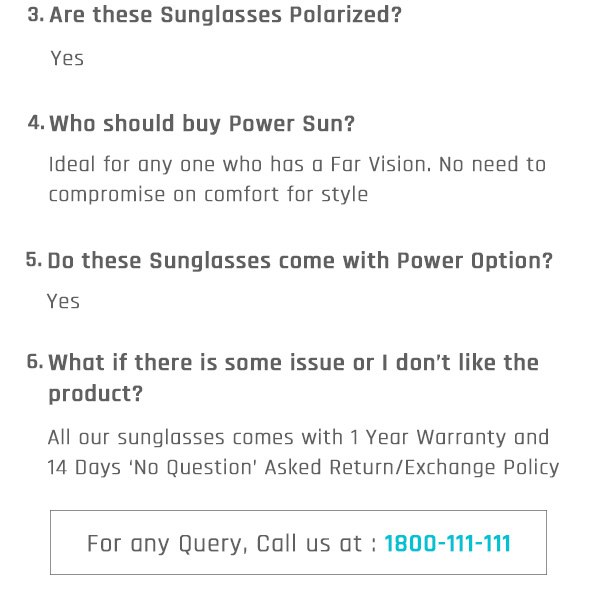The width and height of the screenshot is (600, 600).
Task: Click the number 6 list marker
Action: [34, 362]
